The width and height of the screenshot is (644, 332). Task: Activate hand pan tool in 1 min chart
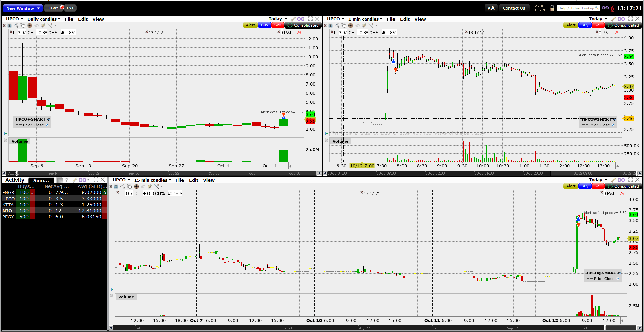(x=344, y=25)
